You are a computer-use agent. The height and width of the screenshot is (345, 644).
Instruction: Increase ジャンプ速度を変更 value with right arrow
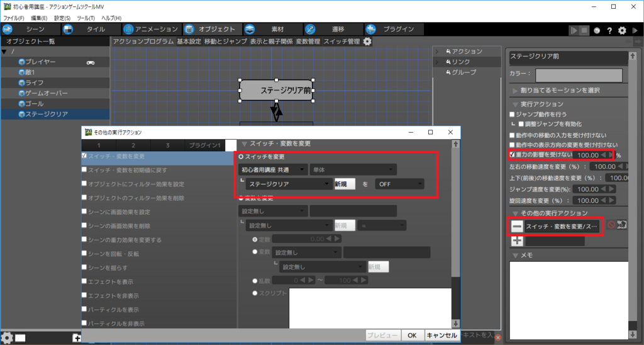(611, 189)
